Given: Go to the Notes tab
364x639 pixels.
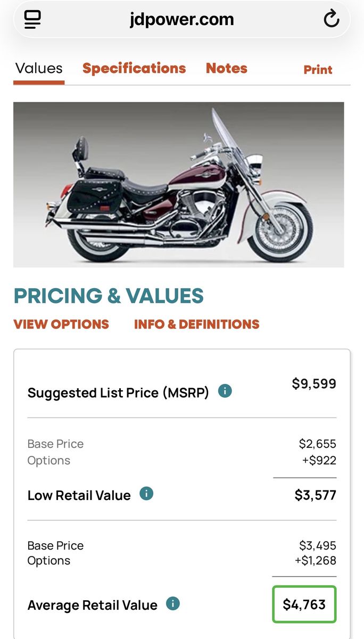Looking at the screenshot, I should (x=227, y=69).
